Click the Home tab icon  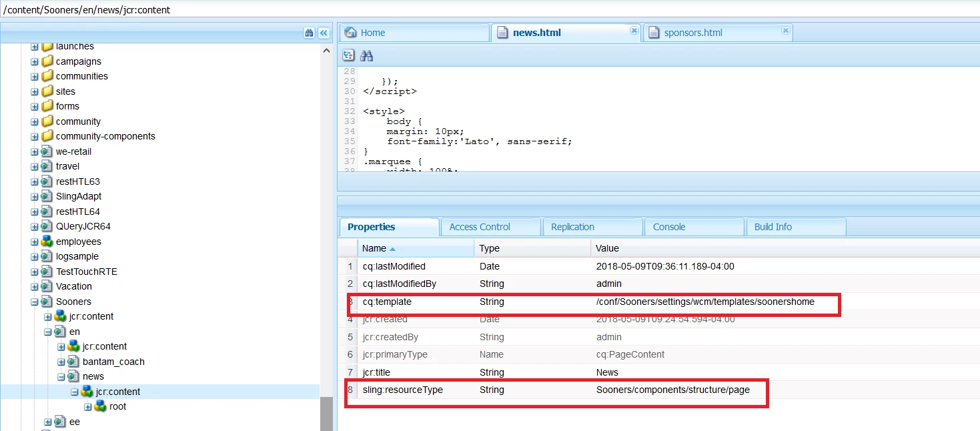click(x=350, y=33)
